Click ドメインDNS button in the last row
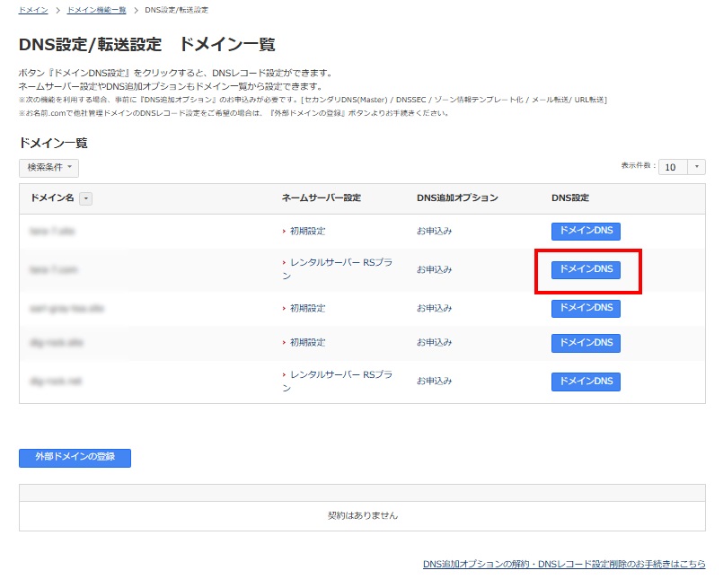This screenshot has height=588, width=723. point(586,382)
